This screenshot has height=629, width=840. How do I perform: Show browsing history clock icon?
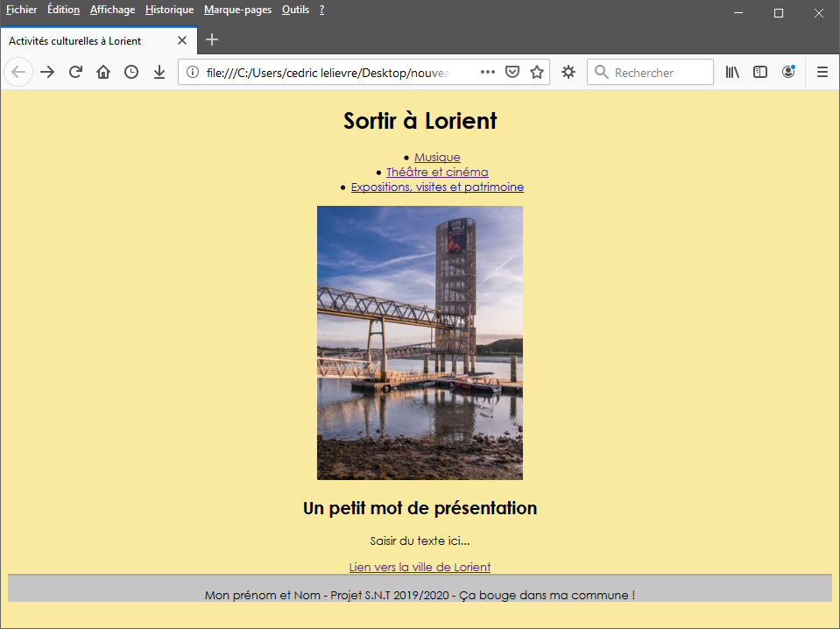[x=131, y=72]
